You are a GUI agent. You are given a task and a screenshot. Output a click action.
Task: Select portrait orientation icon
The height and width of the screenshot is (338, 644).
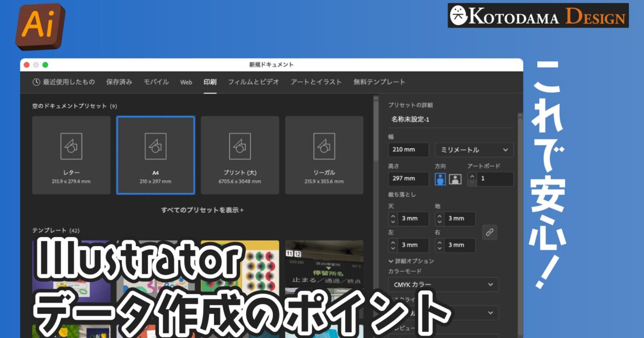pyautogui.click(x=440, y=179)
